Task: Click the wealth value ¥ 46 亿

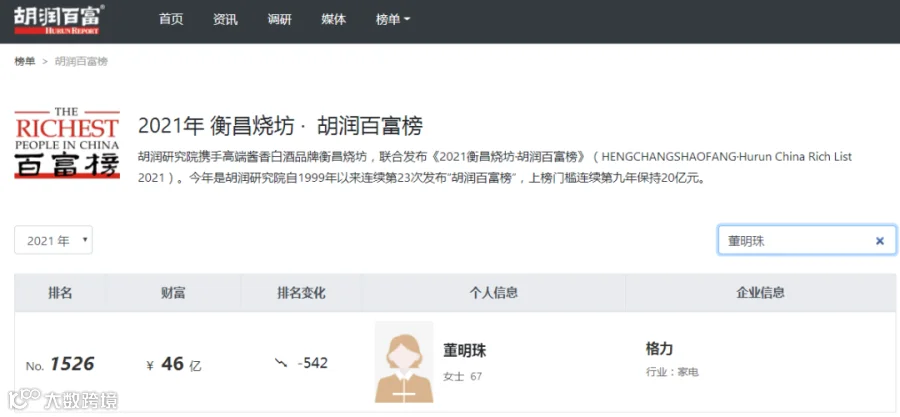Action: click(174, 364)
